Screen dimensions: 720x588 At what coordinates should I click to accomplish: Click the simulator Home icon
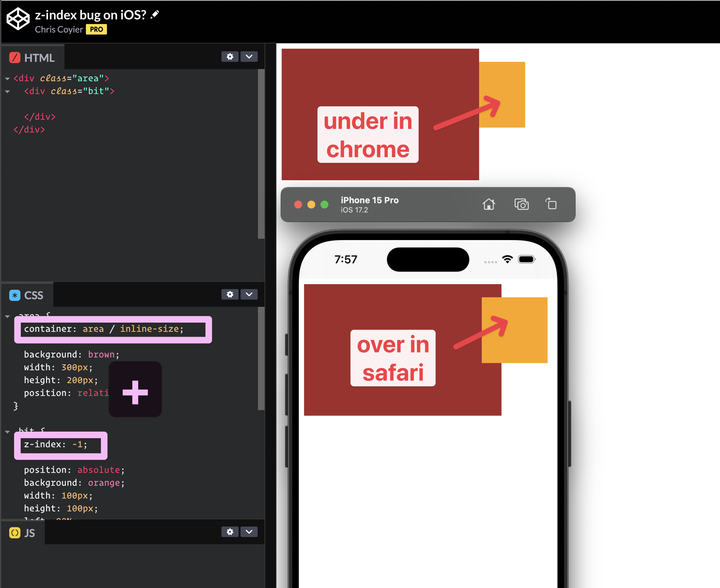(x=488, y=204)
